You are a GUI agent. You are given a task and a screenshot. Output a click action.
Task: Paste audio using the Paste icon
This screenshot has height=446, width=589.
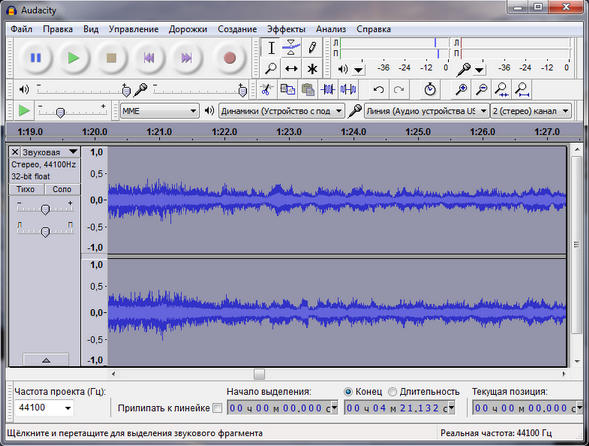click(308, 89)
